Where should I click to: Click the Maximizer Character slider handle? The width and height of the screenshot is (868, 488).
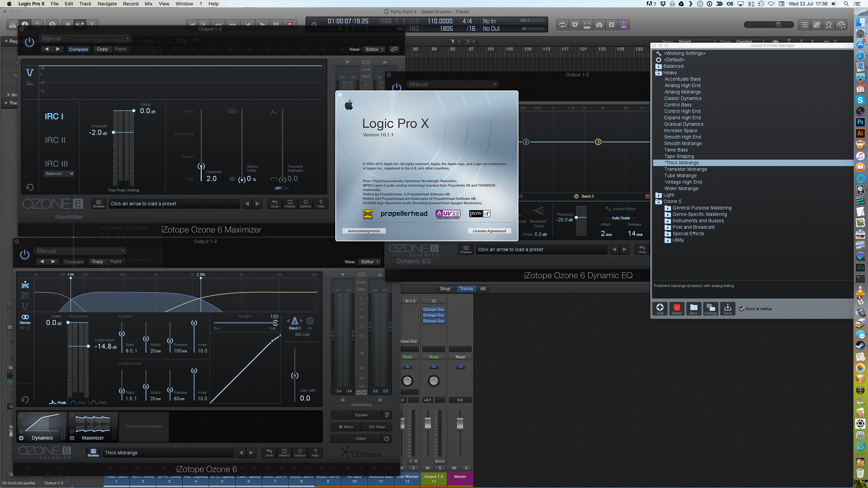(201, 166)
